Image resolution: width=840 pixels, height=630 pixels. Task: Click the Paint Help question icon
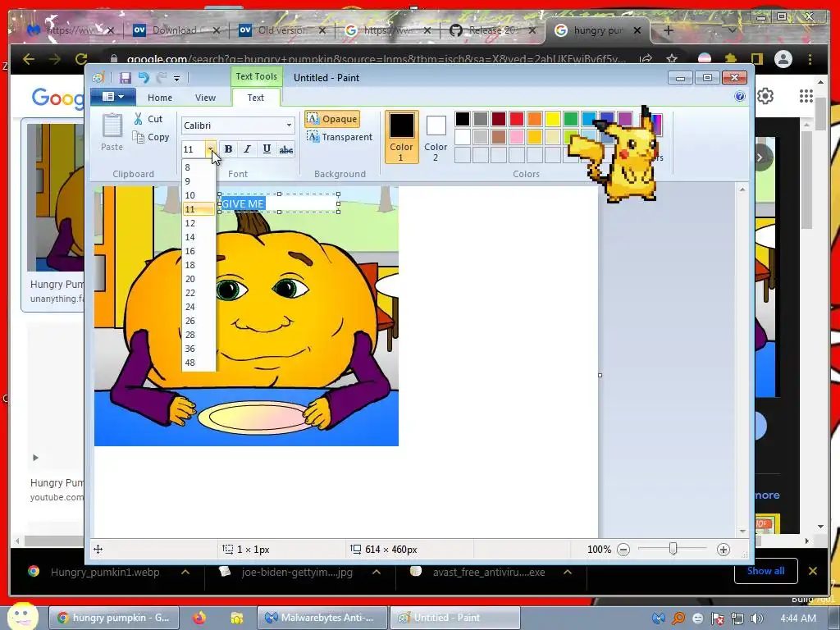(740, 97)
